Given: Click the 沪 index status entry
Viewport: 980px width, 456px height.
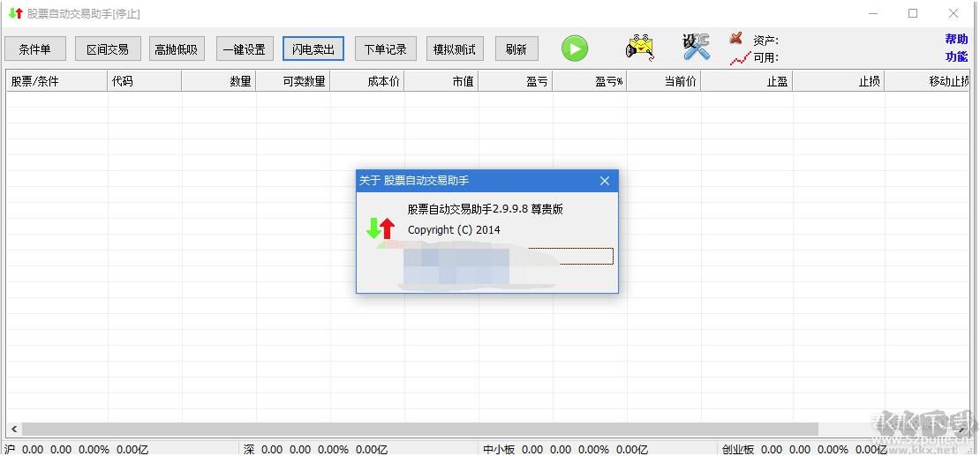Looking at the screenshot, I should tap(77, 449).
